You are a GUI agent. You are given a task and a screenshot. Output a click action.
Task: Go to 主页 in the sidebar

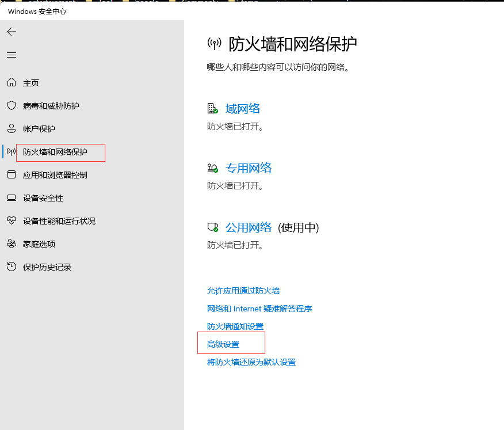click(31, 83)
